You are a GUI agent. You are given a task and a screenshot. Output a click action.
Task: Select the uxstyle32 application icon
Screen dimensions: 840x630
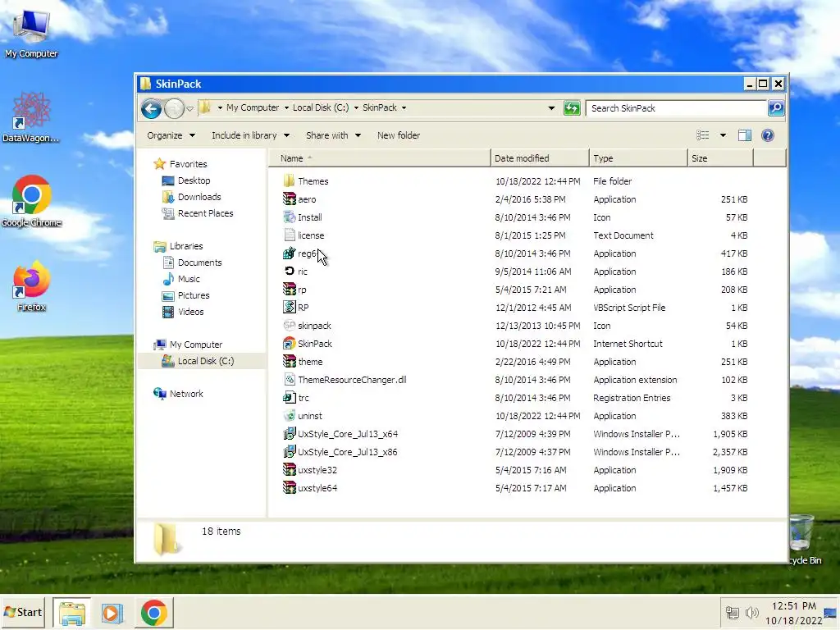tap(290, 470)
